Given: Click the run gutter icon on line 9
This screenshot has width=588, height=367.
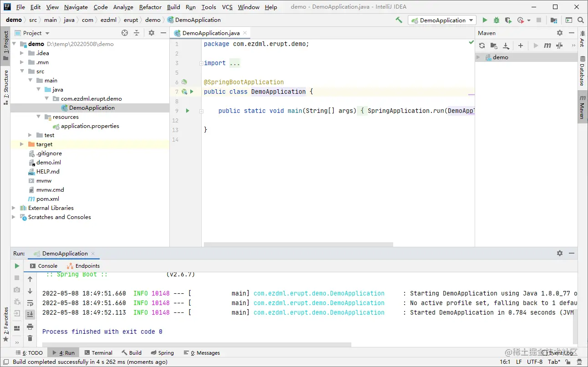Looking at the screenshot, I should point(188,111).
